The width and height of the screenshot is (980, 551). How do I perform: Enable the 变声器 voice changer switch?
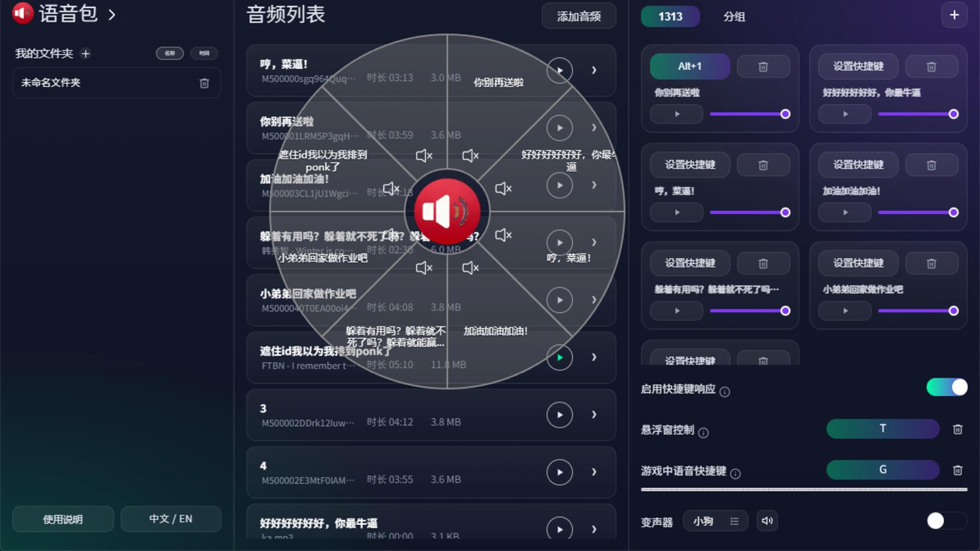[x=947, y=521]
